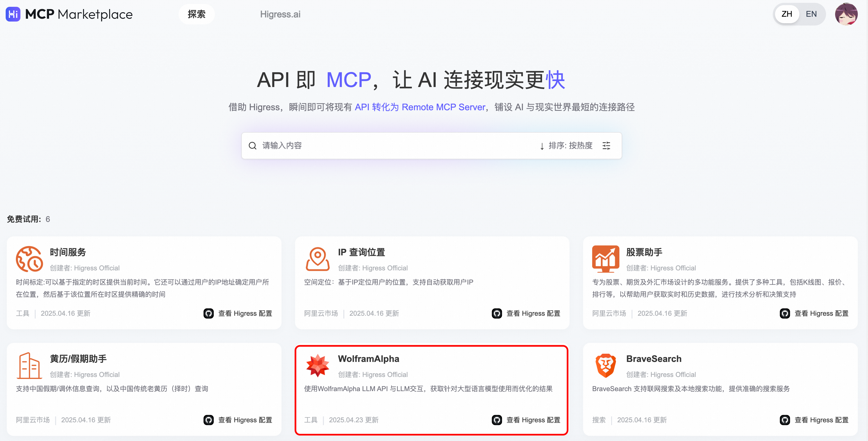
Task: Open the 股票助手 card title
Action: click(644, 252)
